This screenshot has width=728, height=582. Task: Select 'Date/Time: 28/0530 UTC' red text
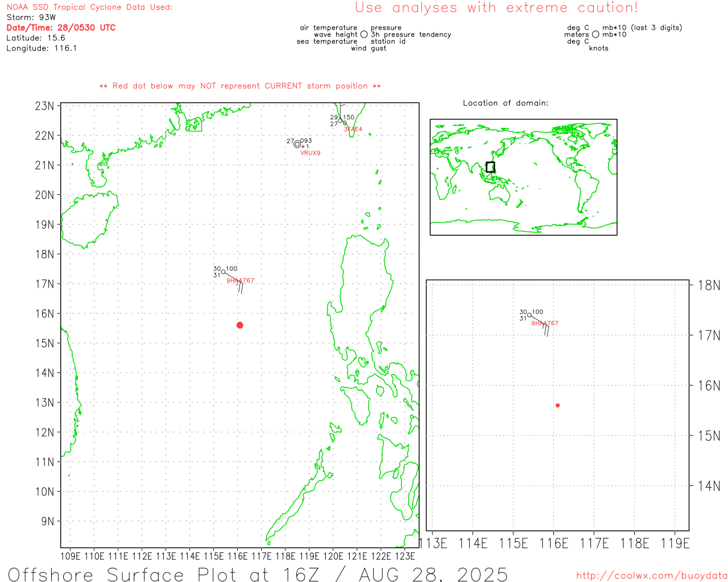click(61, 27)
